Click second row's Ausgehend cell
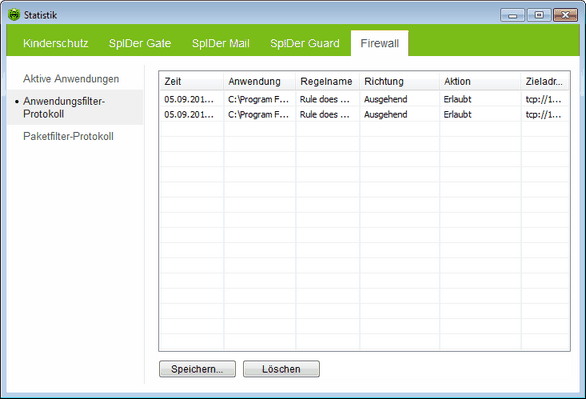 click(400, 115)
